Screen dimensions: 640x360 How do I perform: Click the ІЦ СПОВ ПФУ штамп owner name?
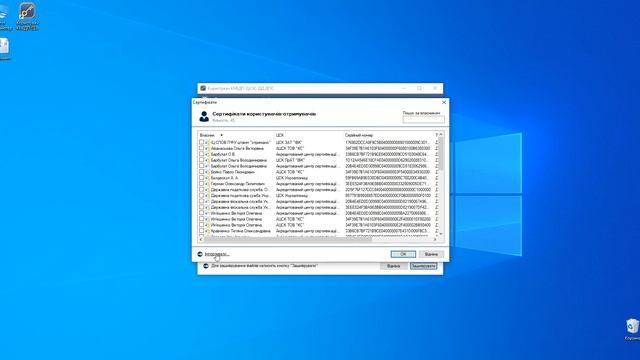click(x=241, y=142)
